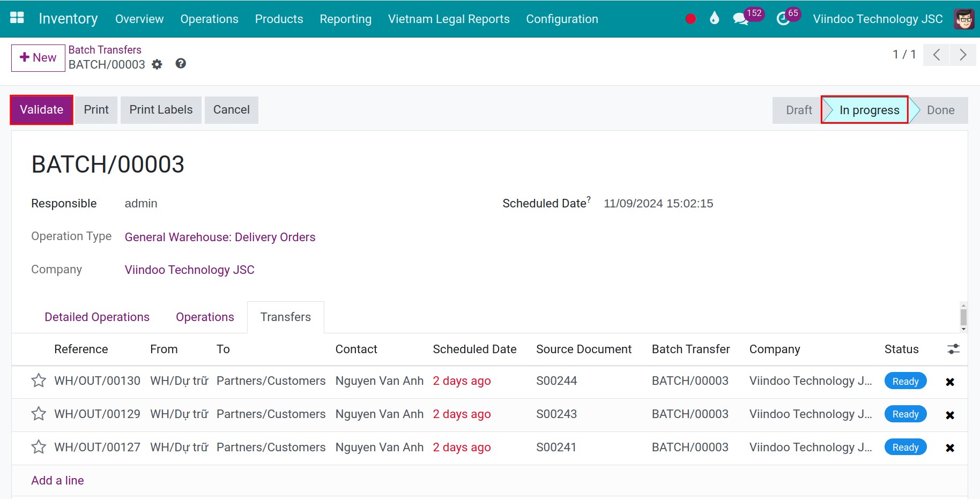The width and height of the screenshot is (980, 499).
Task: Open user avatar menu
Action: (964, 19)
